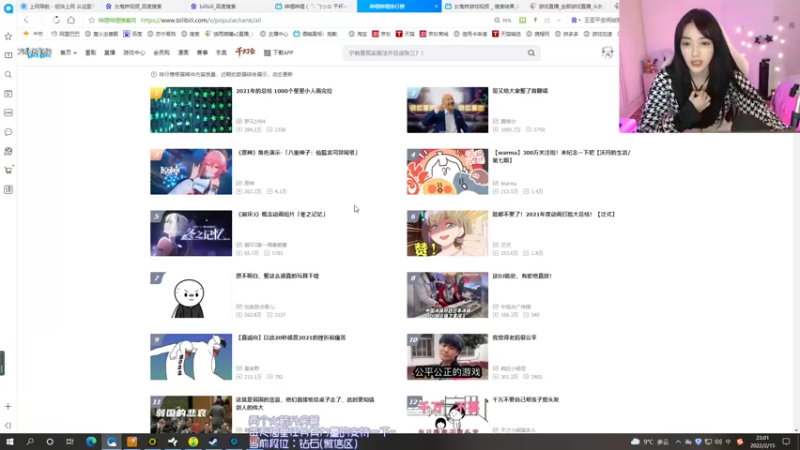Click the browser logo at top-left corner

click(x=8, y=8)
